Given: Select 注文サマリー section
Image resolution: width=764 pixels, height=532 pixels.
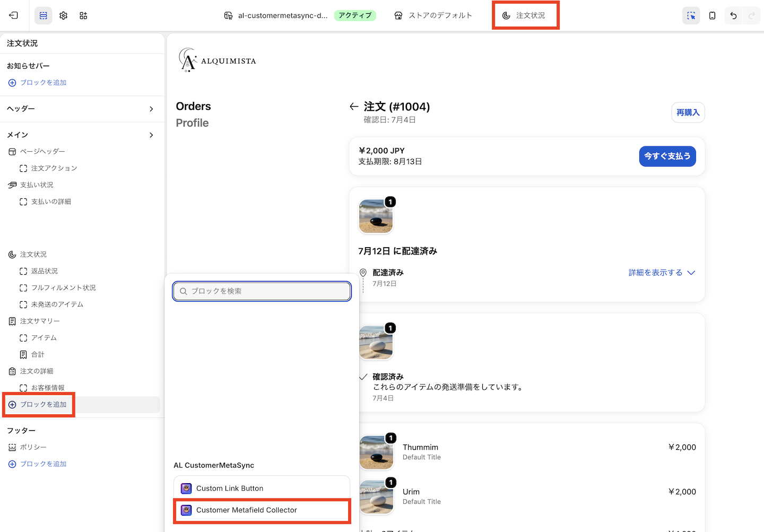Looking at the screenshot, I should click(40, 321).
